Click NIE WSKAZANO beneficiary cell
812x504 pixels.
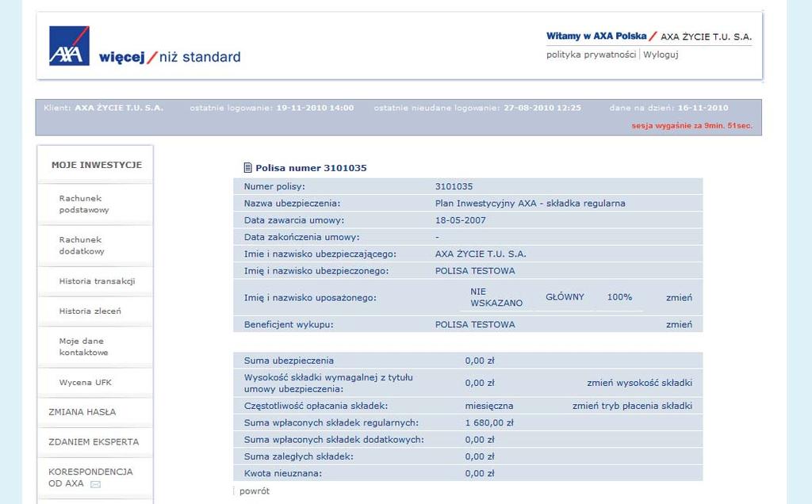[x=496, y=297]
